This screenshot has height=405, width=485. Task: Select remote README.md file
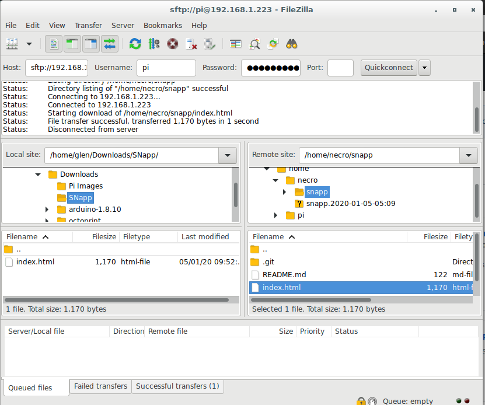(x=361, y=275)
